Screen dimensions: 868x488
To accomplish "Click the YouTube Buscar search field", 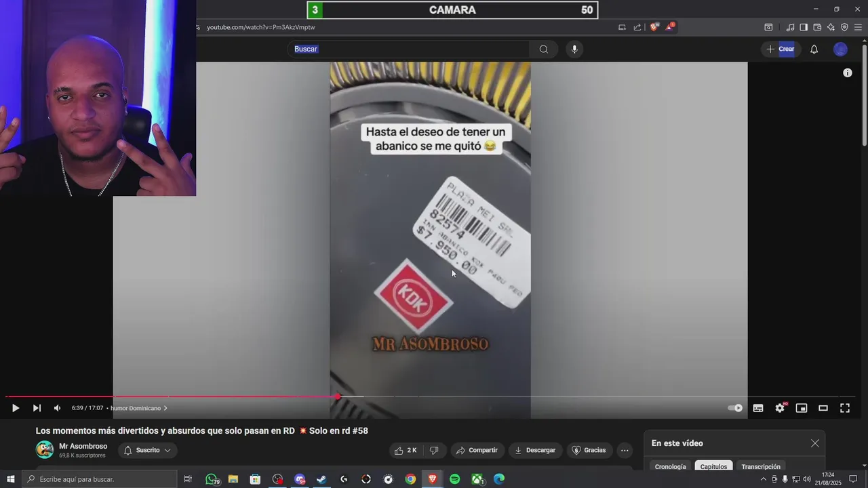I will [x=408, y=49].
